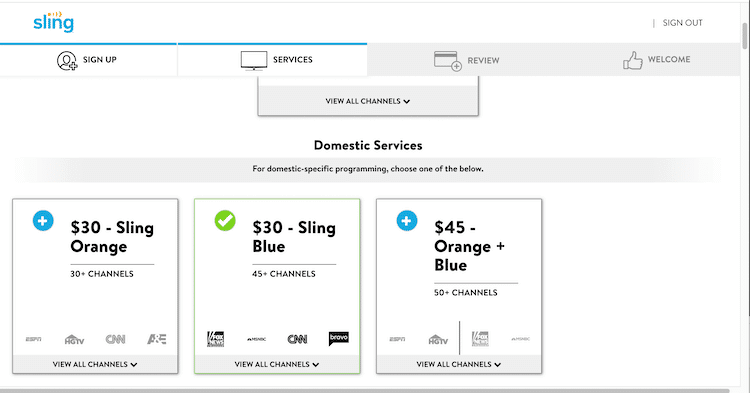Open the Review step tab
The image size is (750, 393).
point(466,60)
